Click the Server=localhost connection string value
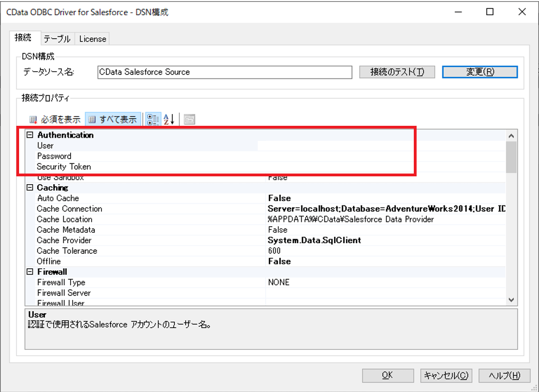 coord(386,209)
